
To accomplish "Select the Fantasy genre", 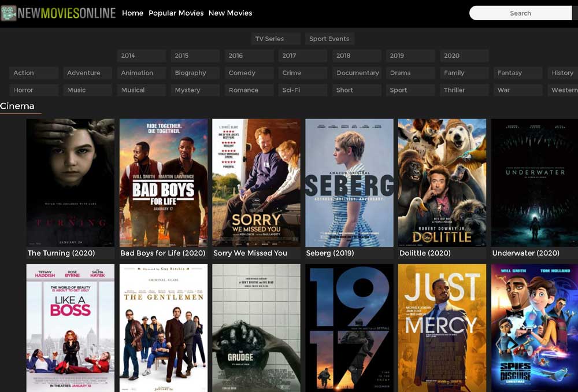I will [x=518, y=73].
